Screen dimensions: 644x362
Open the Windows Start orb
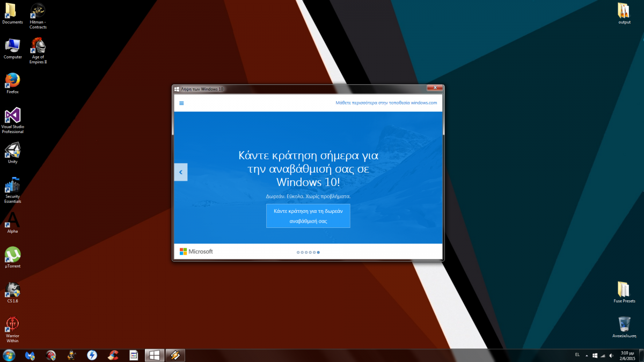pos(9,355)
